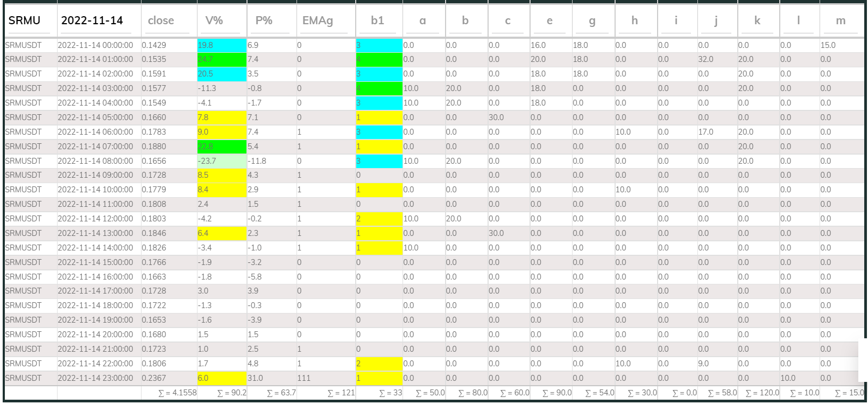Click the close column header filter

pos(168,20)
